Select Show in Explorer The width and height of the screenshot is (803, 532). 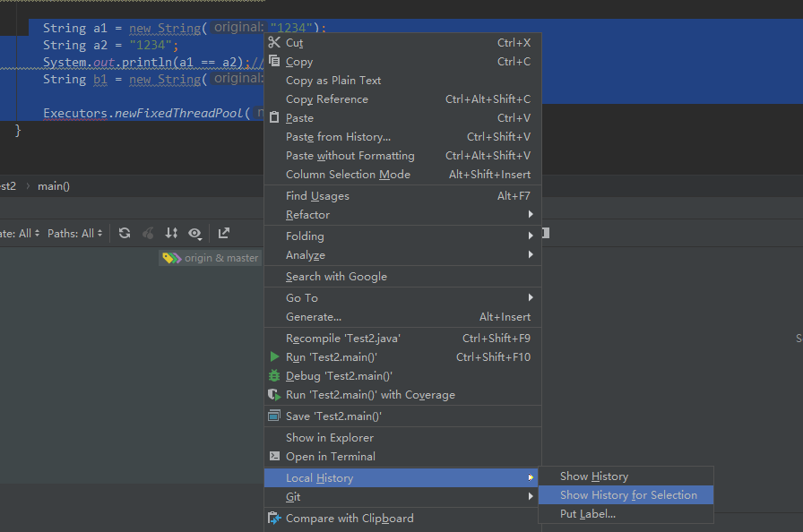(x=402, y=437)
